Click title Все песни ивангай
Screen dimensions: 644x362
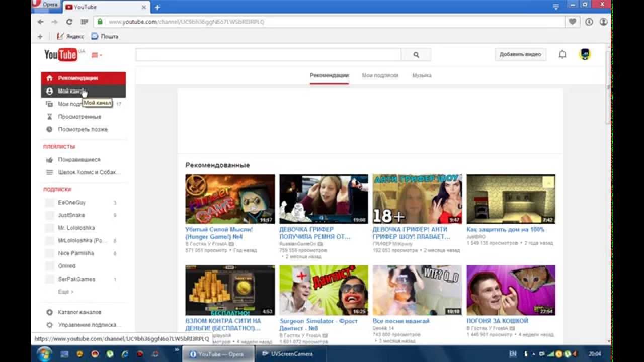401,321
